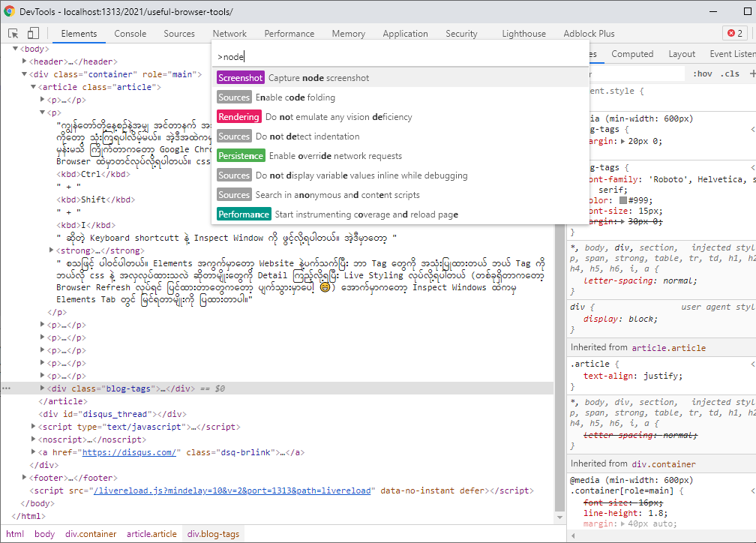
Task: Expand the script type text/javascript node
Action: 33,426
